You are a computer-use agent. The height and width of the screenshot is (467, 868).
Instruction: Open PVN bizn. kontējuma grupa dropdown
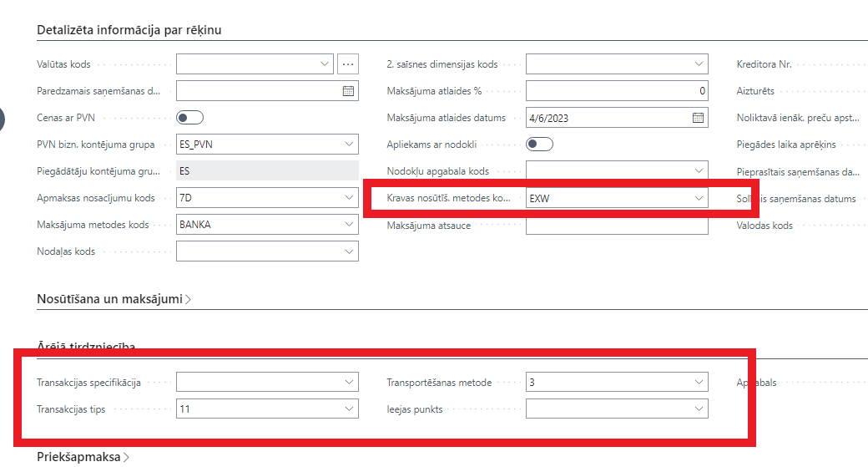349,145
